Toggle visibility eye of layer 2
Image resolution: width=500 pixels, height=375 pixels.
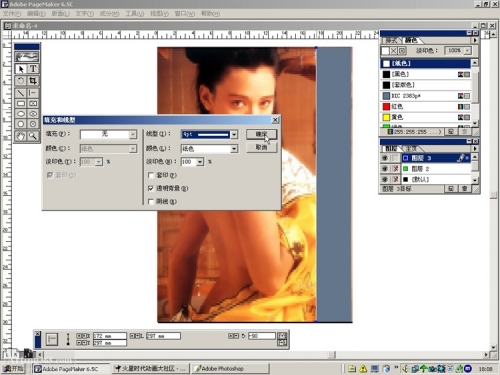(385, 169)
